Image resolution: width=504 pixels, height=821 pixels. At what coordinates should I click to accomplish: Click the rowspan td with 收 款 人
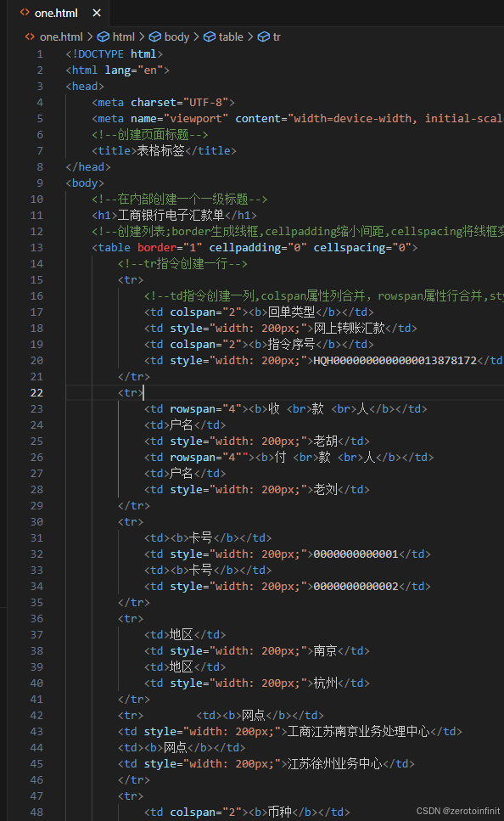pos(286,409)
